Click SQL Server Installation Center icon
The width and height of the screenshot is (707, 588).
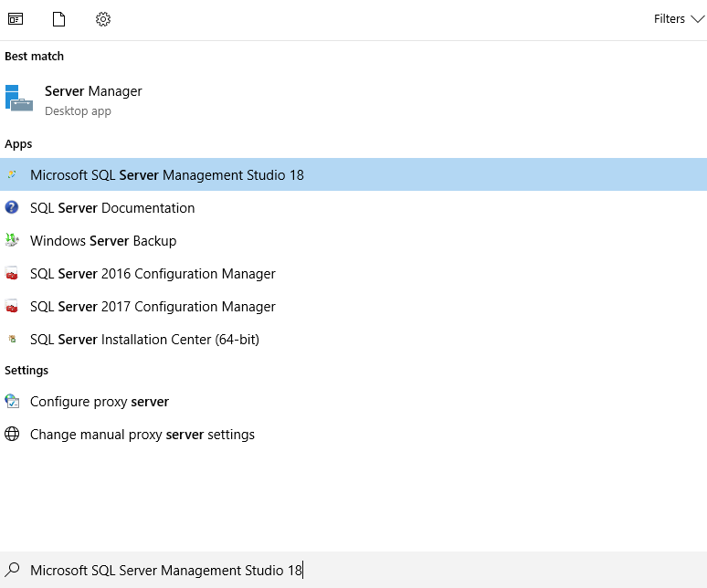12,339
